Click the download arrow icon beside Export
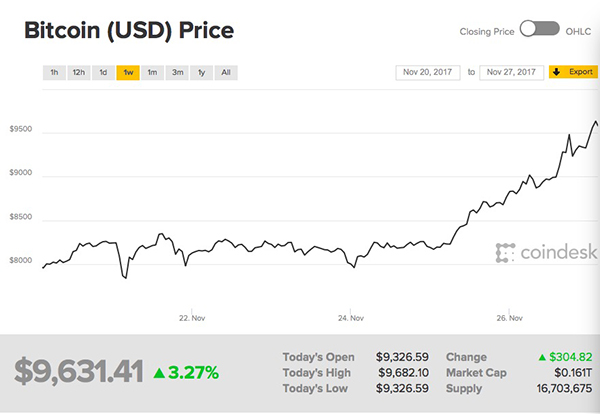The width and height of the screenshot is (600, 414). point(556,72)
